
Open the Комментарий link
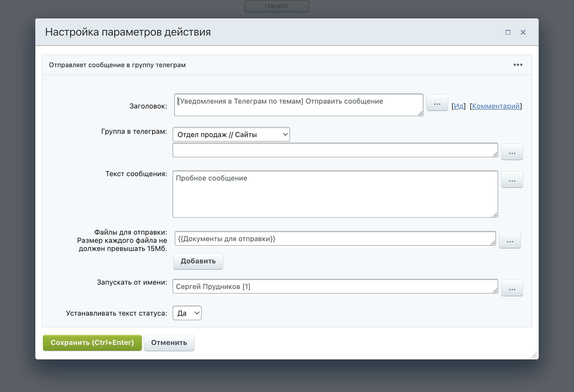(x=495, y=106)
